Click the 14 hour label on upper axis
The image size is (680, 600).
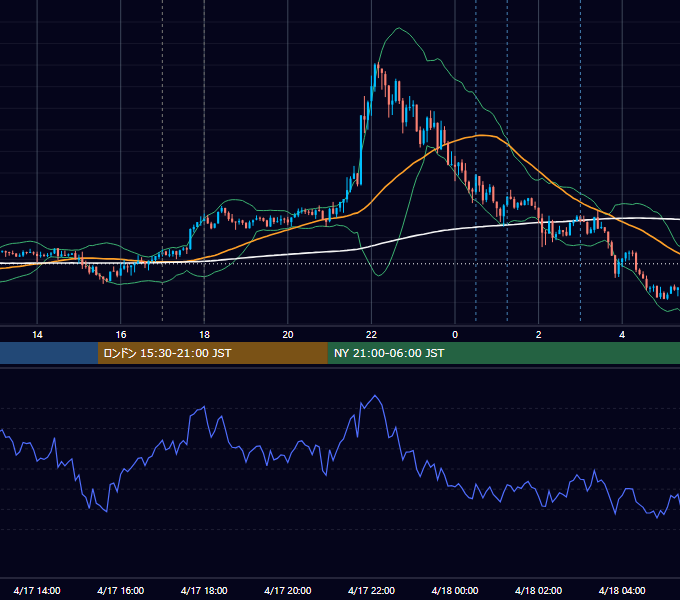pos(37,335)
